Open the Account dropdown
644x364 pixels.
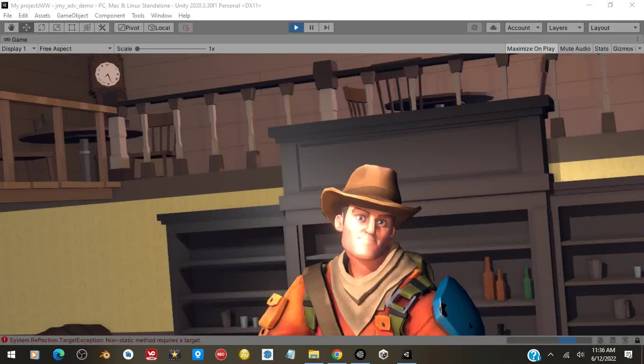(x=523, y=27)
